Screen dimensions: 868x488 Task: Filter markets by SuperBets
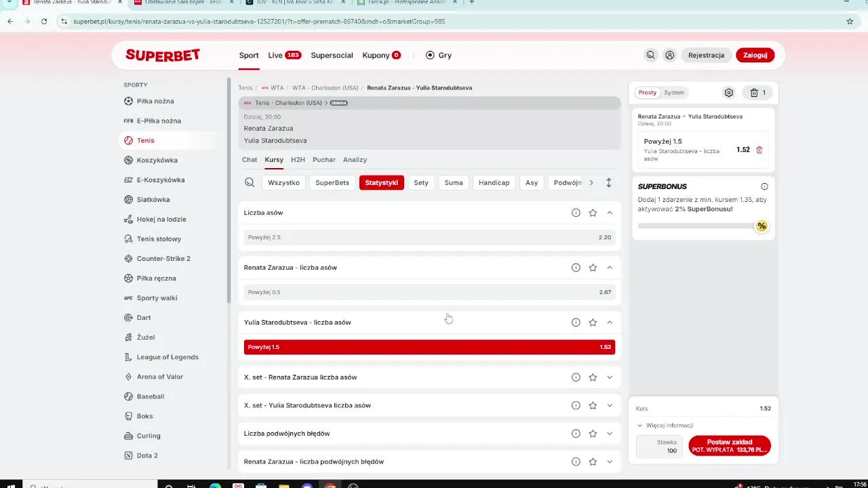[x=332, y=182]
